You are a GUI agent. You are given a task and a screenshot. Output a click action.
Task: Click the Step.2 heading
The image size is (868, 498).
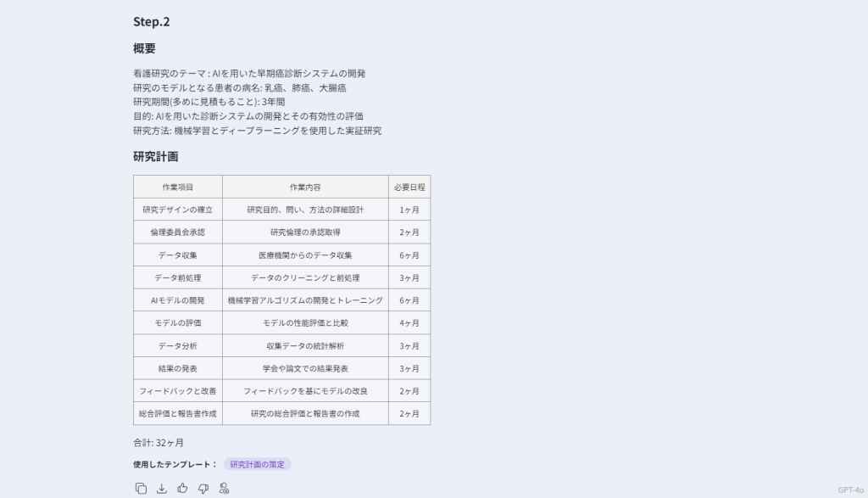pos(152,21)
